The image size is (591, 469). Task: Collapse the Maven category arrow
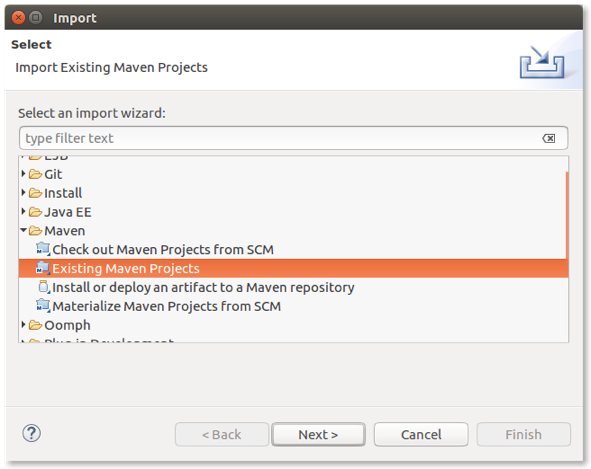[23, 230]
